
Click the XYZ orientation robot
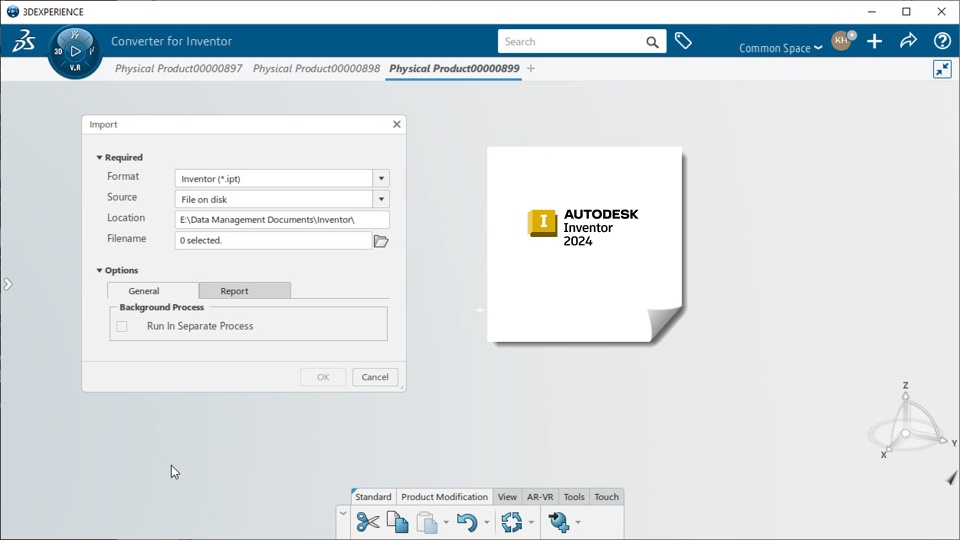[x=909, y=424]
